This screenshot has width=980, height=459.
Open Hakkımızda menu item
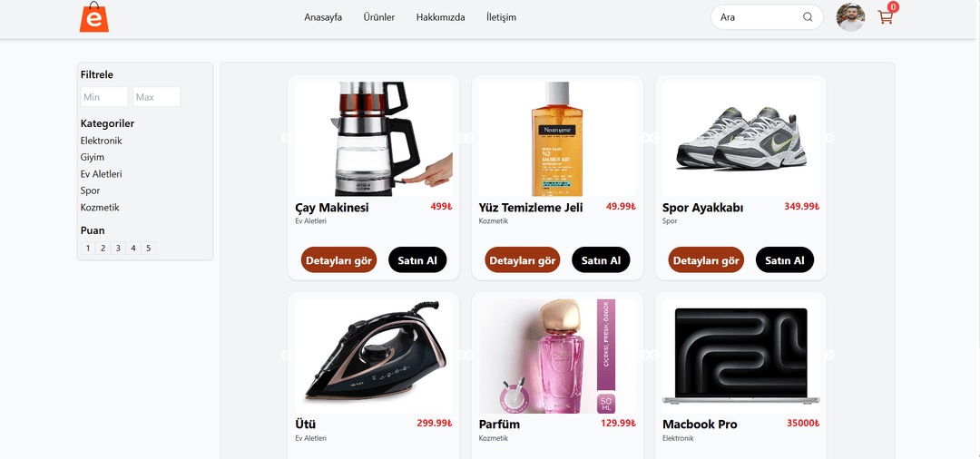pos(441,17)
